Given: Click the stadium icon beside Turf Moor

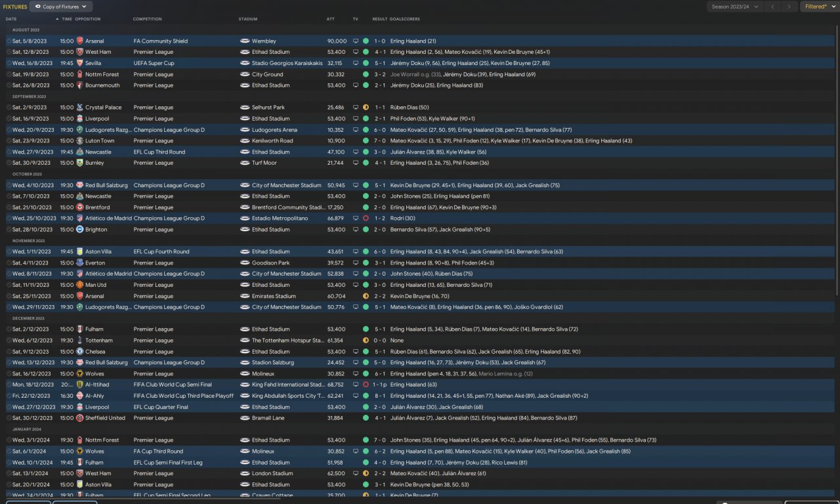Looking at the screenshot, I should (245, 163).
